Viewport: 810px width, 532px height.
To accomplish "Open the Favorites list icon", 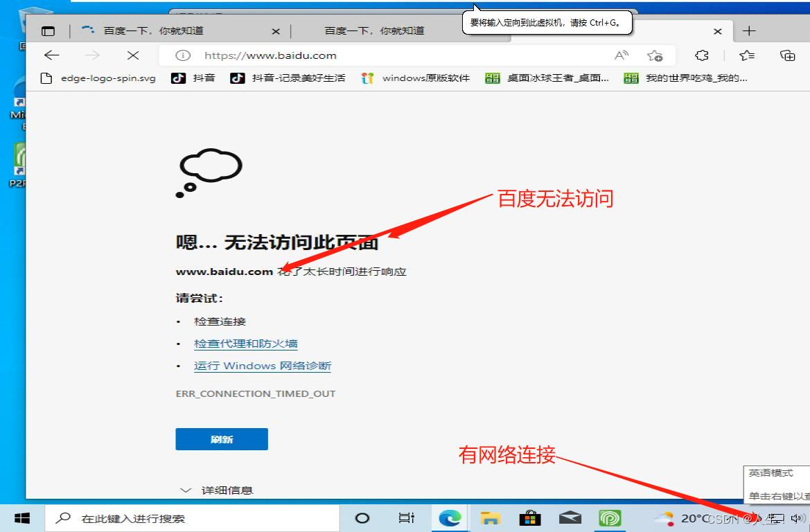I will click(746, 55).
